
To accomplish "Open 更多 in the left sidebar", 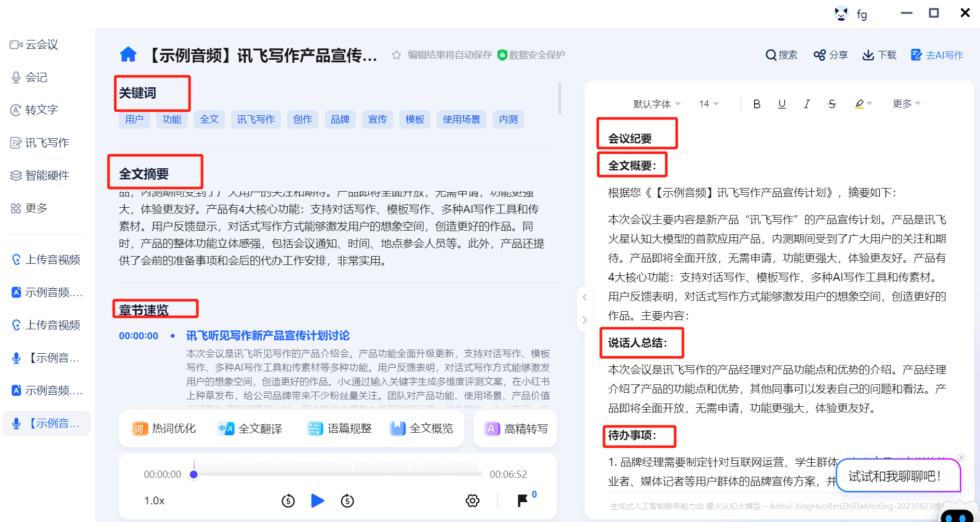I will pyautogui.click(x=29, y=208).
